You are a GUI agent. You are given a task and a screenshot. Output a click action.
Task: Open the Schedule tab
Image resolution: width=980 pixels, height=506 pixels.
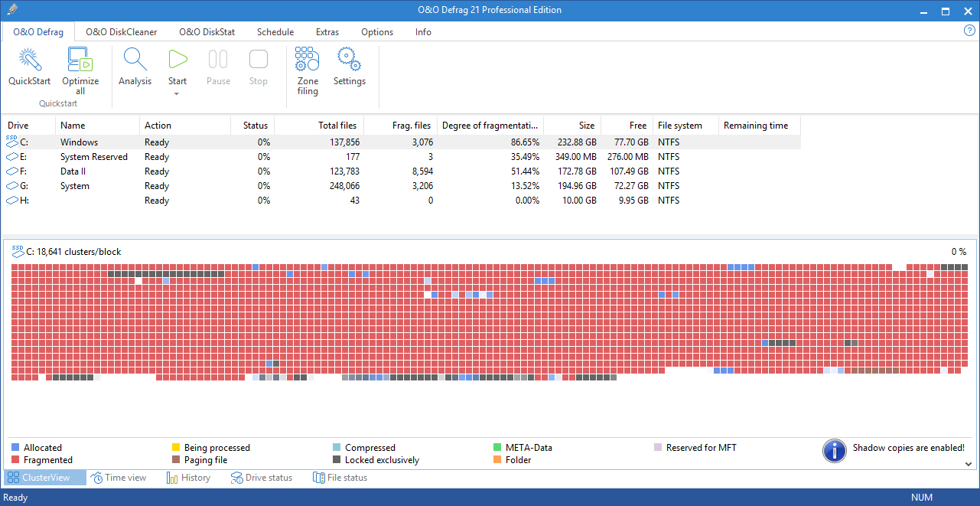(x=275, y=32)
